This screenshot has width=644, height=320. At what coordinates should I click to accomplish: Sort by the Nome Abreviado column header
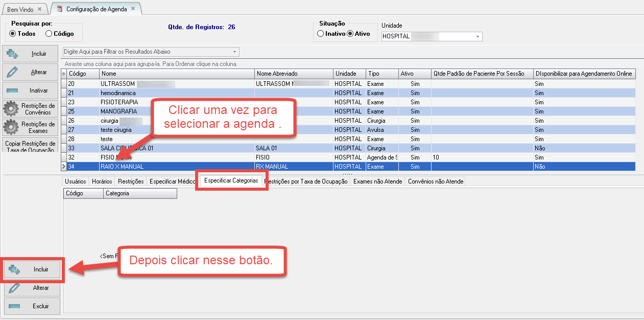293,74
